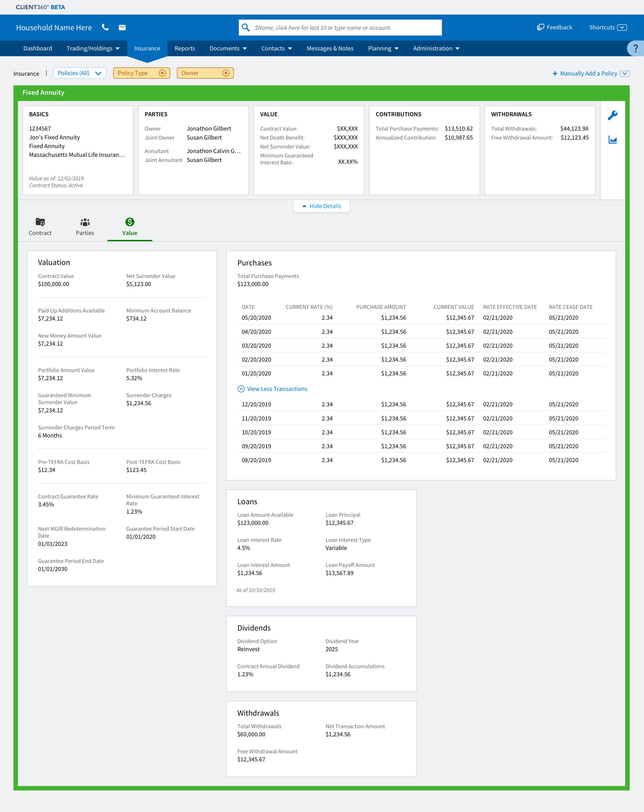Click the email envelope icon in header

tap(122, 28)
